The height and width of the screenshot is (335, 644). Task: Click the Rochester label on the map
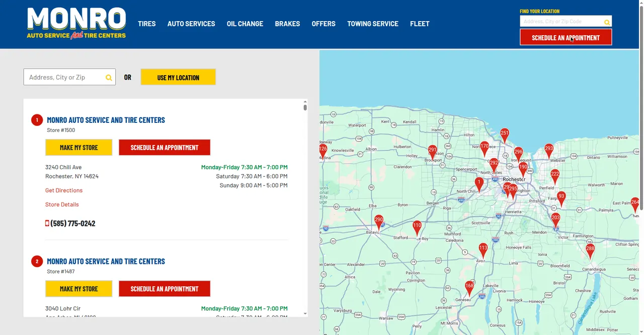pyautogui.click(x=514, y=179)
